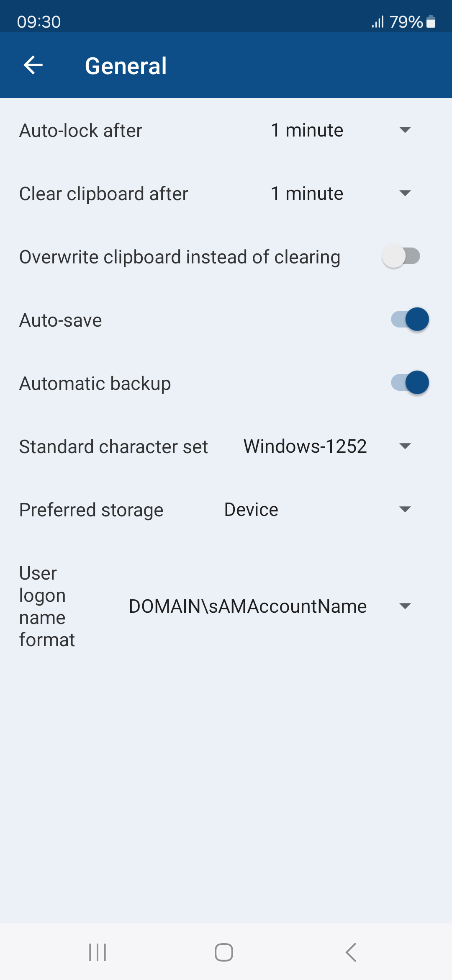Screen dimensions: 452x980
Task: Select the Windows-1252 character set value
Action: (305, 446)
